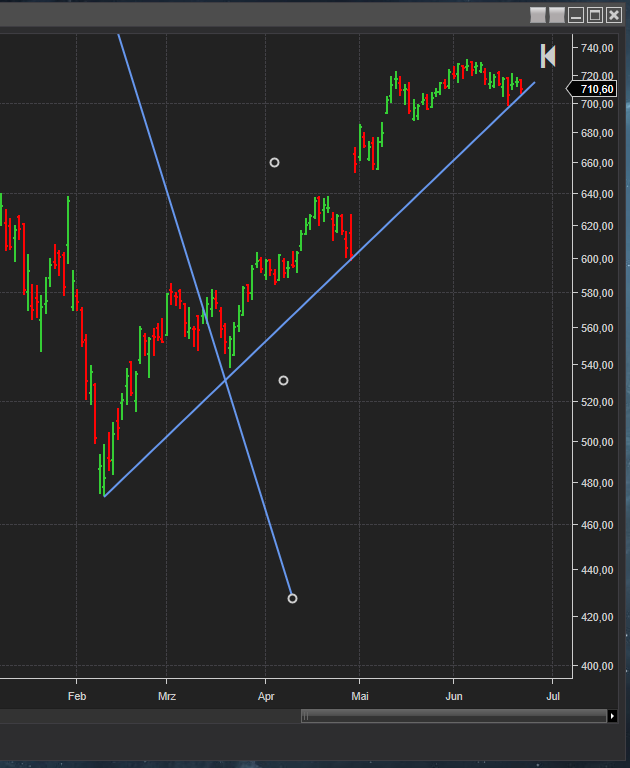This screenshot has width=630, height=768.
Task: Close the chart window
Action: click(x=614, y=15)
